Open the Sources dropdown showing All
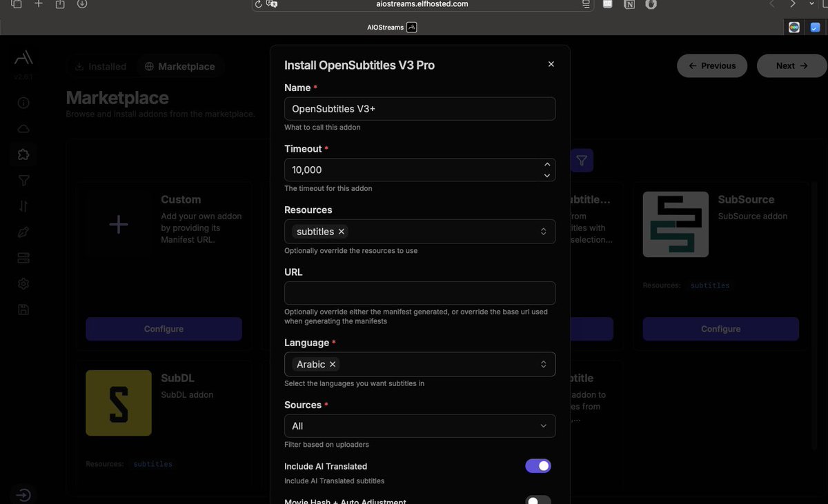Image resolution: width=828 pixels, height=504 pixels. pos(420,426)
